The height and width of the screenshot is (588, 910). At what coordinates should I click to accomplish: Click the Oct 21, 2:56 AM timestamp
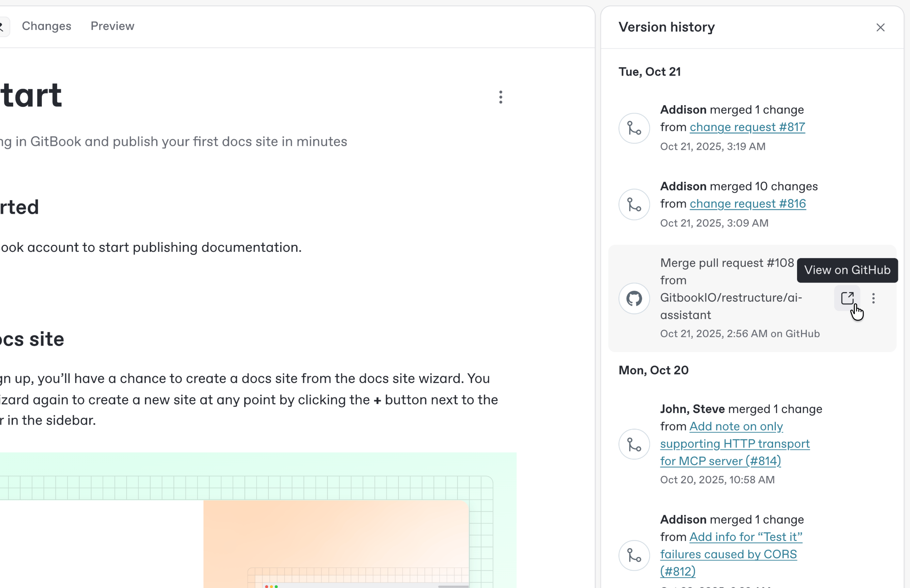pos(740,334)
